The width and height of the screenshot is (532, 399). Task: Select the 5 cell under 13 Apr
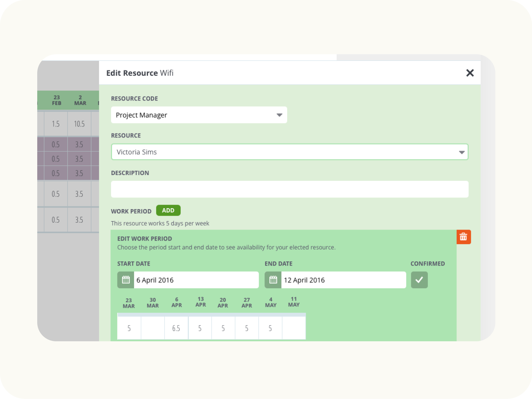point(200,328)
